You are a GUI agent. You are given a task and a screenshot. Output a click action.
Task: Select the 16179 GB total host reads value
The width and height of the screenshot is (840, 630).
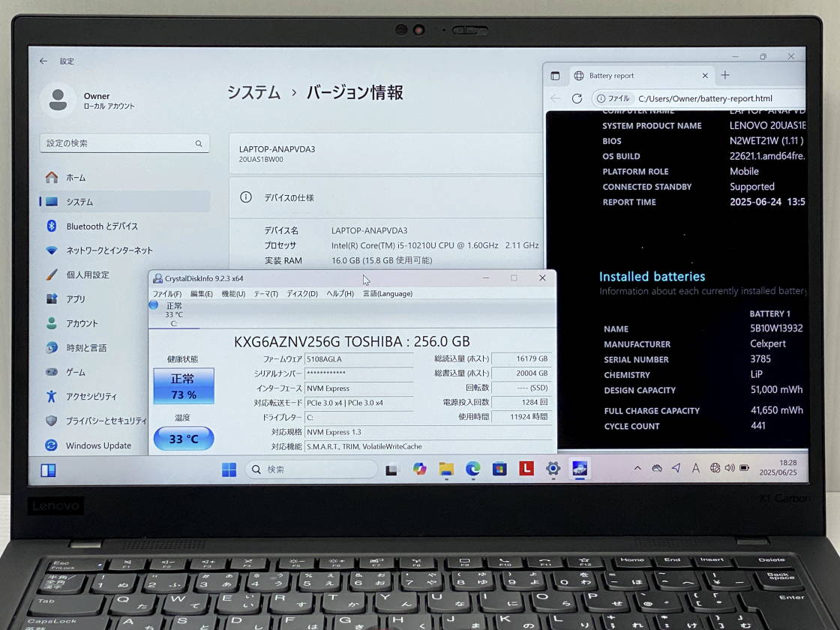click(521, 359)
